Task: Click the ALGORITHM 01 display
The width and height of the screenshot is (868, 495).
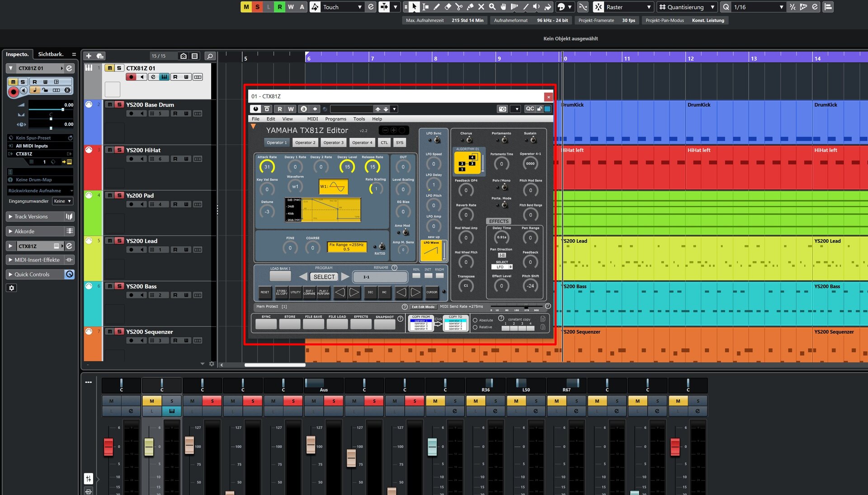Action: pos(468,162)
